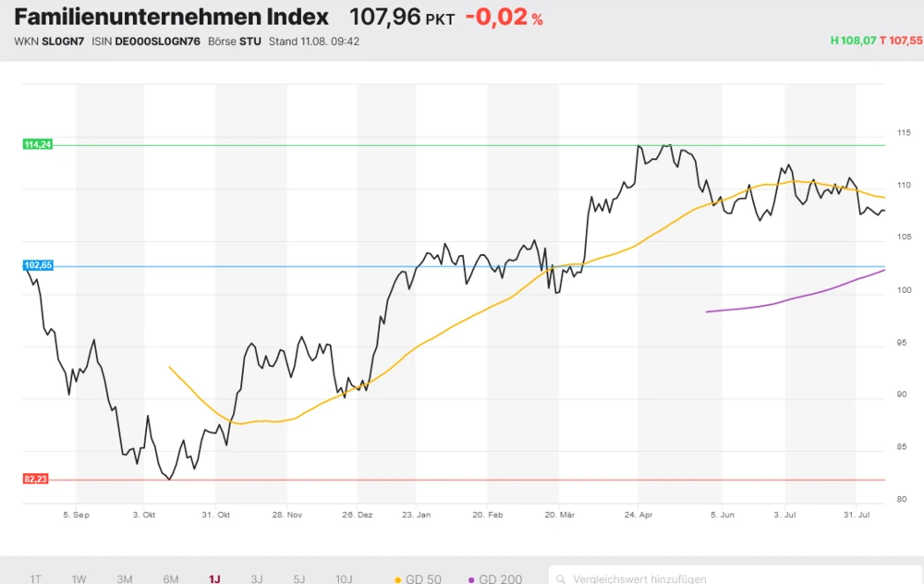
Task: Click the Familienunternehmen Index title
Action: point(171,17)
